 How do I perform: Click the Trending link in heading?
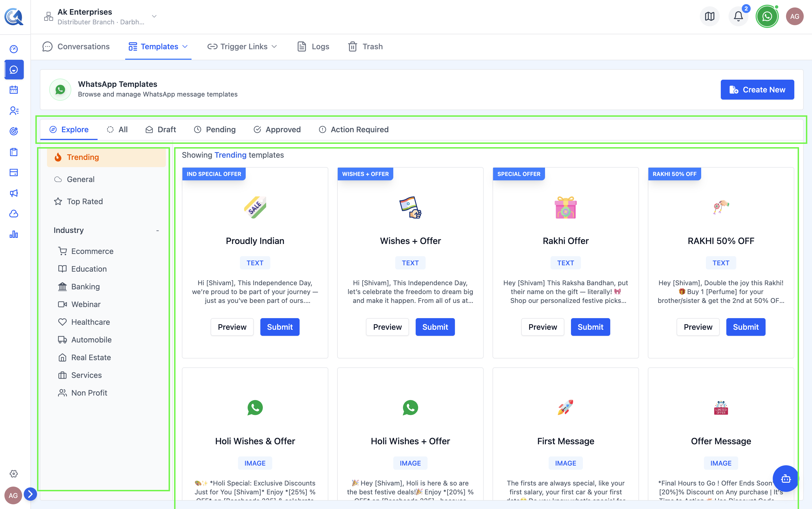coord(230,155)
